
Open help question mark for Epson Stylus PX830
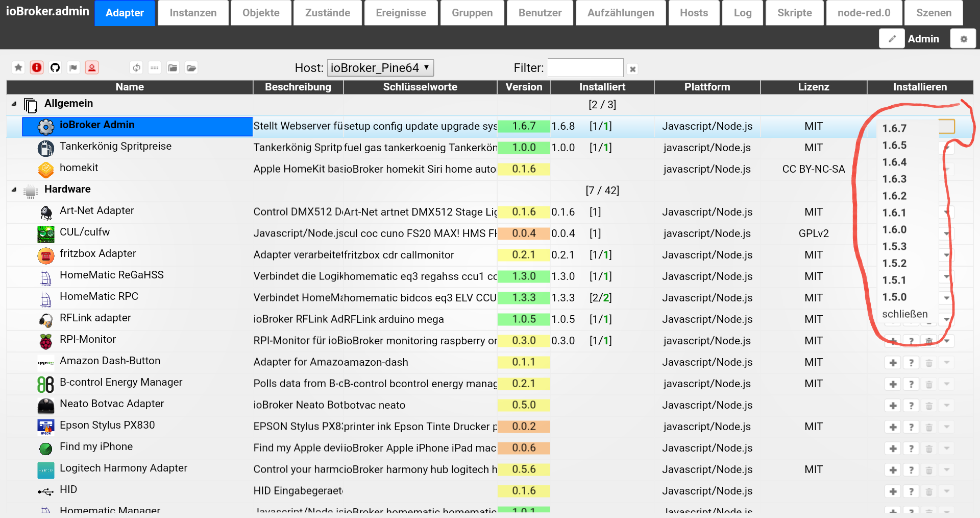pos(911,427)
